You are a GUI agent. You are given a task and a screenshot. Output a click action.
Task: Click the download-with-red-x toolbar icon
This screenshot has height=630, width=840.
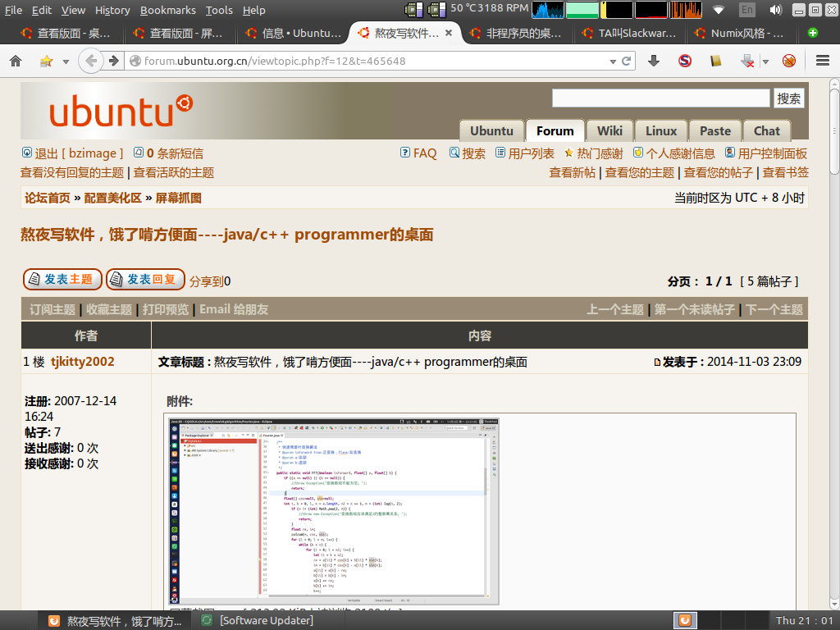click(x=747, y=61)
